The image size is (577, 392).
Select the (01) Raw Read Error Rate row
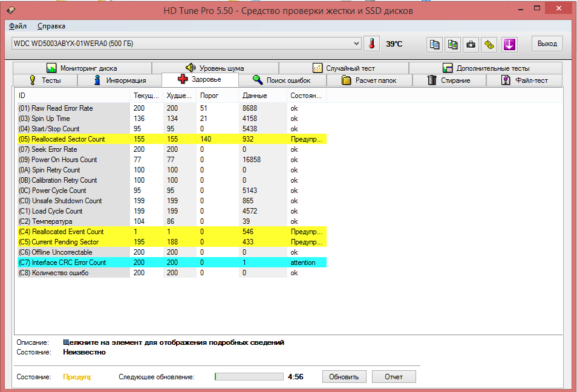tap(172, 108)
